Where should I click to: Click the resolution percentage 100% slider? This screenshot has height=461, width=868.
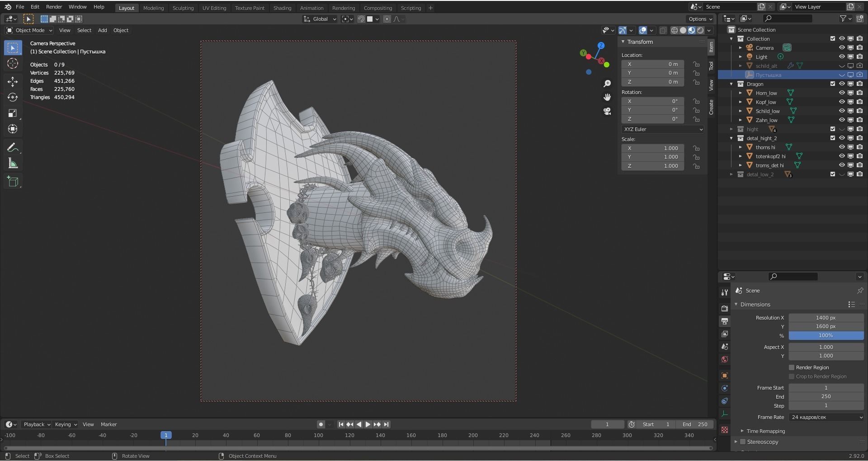pyautogui.click(x=826, y=335)
